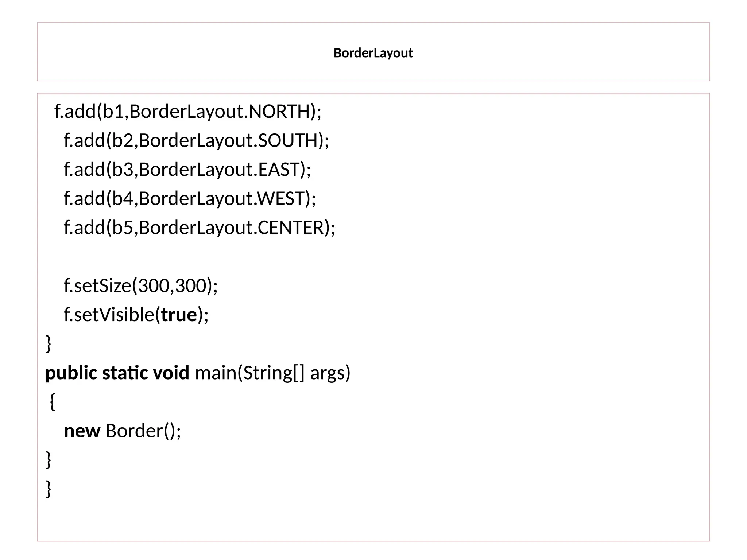The image size is (747, 560).
Task: Click the closing brace directly below new Border()
Action: 48,460
